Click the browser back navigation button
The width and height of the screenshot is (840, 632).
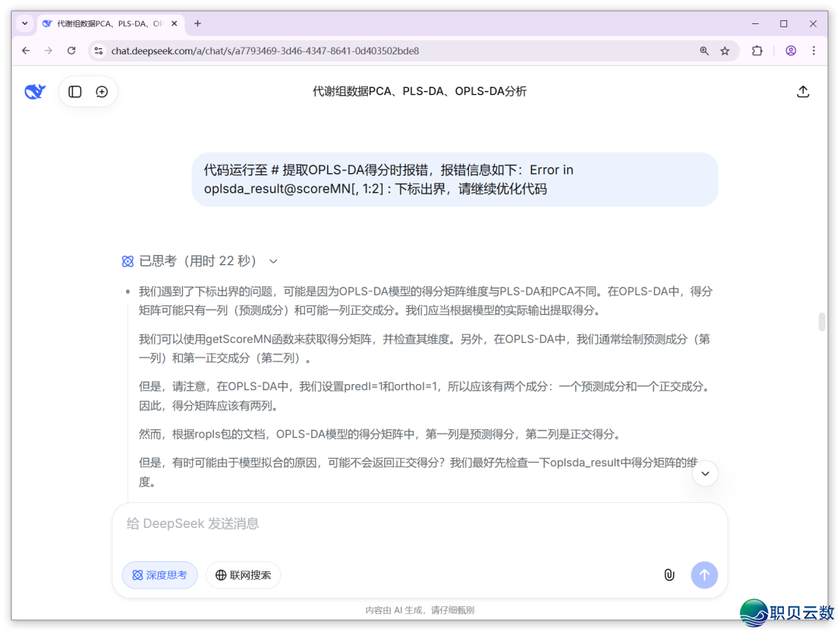pyautogui.click(x=26, y=50)
